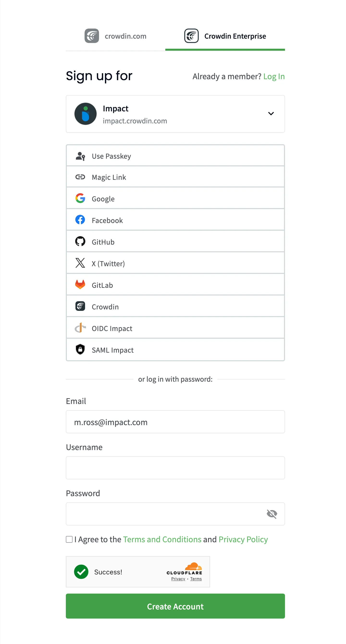Image resolution: width=346 pixels, height=644 pixels.
Task: Click the Magic Link chain icon
Action: point(80,177)
